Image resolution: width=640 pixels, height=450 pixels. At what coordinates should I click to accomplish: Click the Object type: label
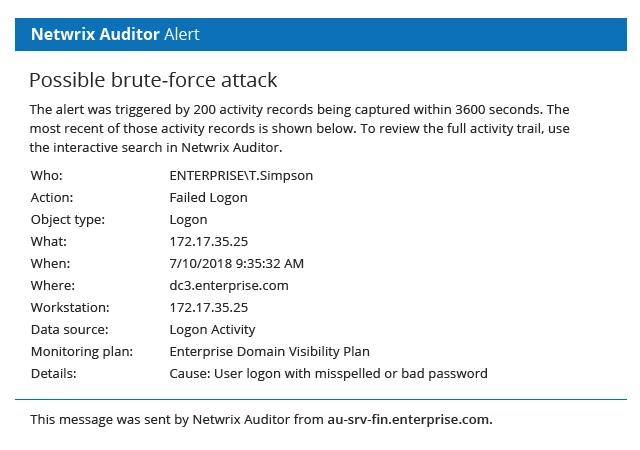(68, 220)
